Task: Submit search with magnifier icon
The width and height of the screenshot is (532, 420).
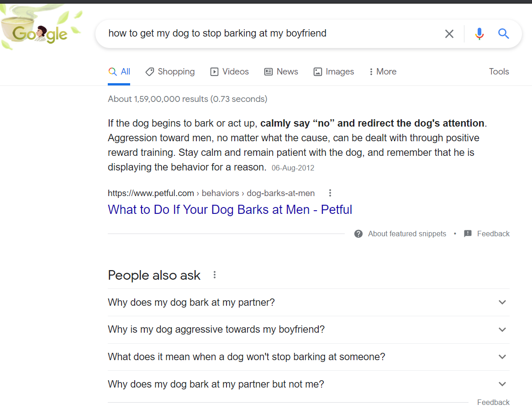Action: click(x=504, y=34)
